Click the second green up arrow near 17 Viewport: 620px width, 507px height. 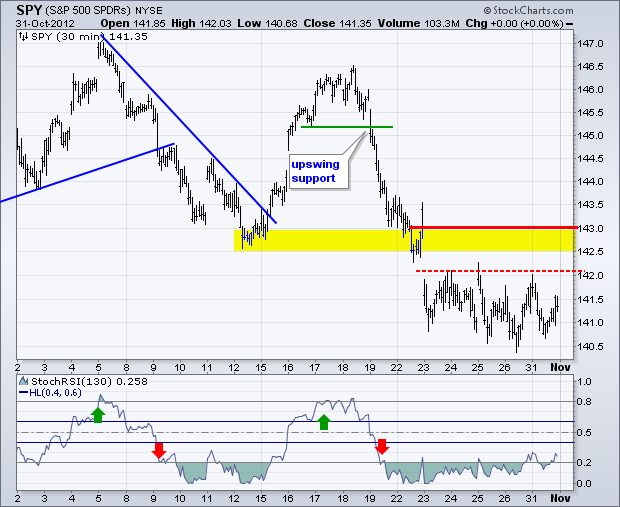coord(324,422)
